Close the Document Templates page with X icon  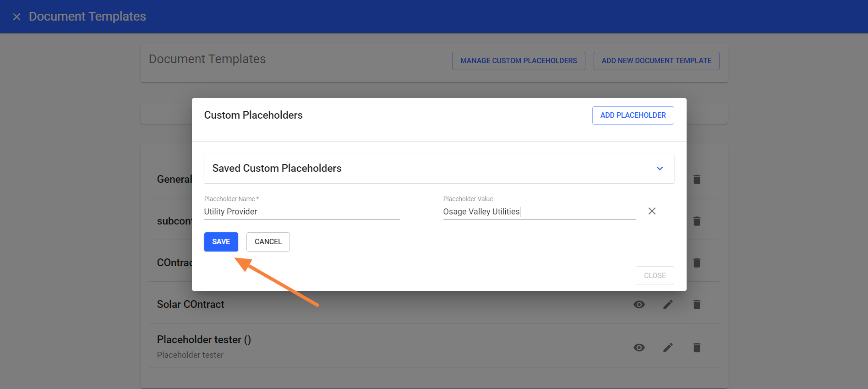tap(16, 17)
